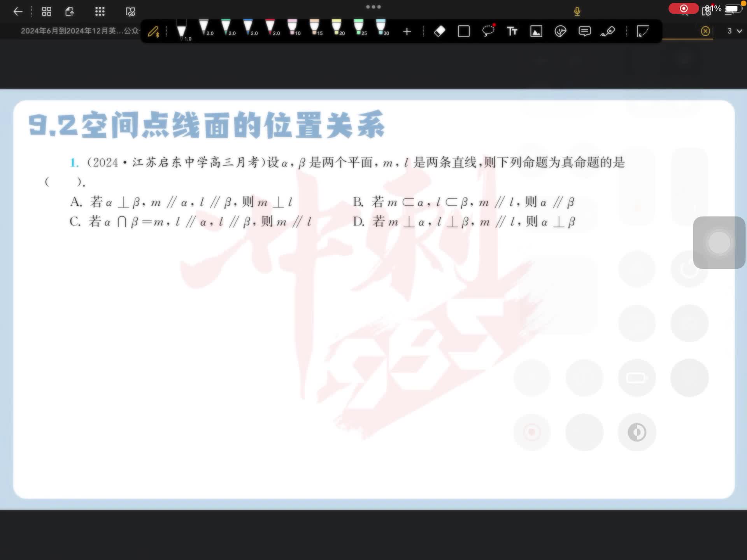The width and height of the screenshot is (747, 560).
Task: Select the lasso selection tool
Action: 488,31
